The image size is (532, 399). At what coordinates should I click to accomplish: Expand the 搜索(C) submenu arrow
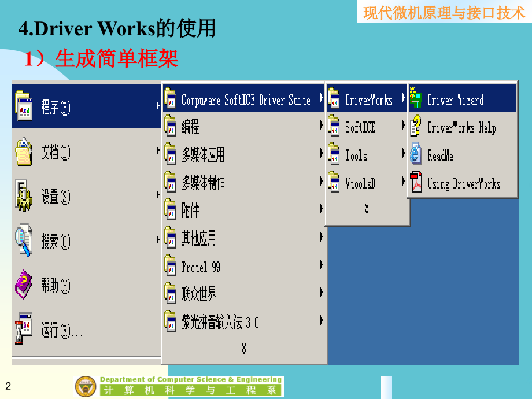[x=158, y=239]
